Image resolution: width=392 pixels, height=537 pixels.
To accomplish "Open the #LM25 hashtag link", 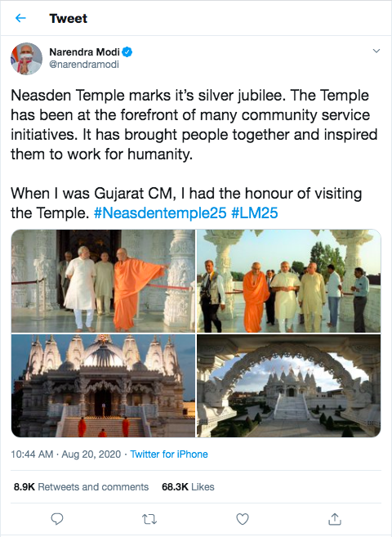I will click(255, 213).
